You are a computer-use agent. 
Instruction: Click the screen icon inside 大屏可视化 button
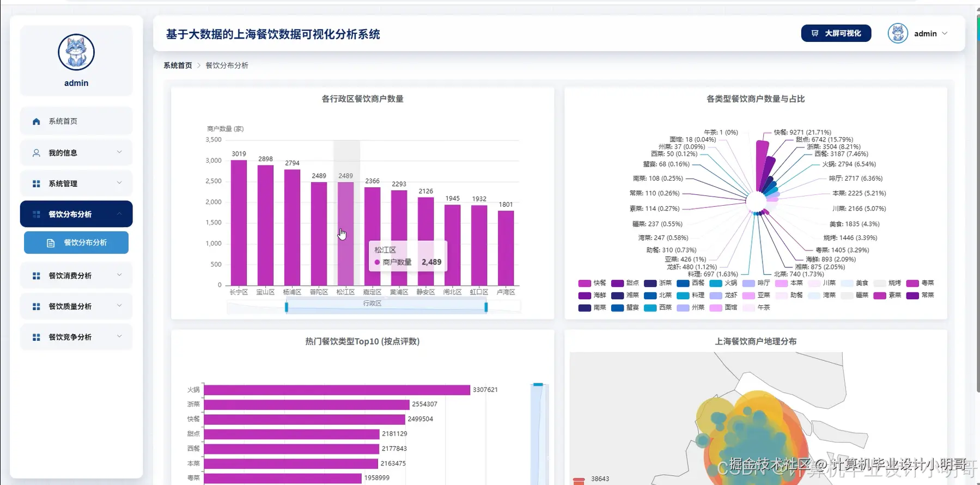coord(815,33)
